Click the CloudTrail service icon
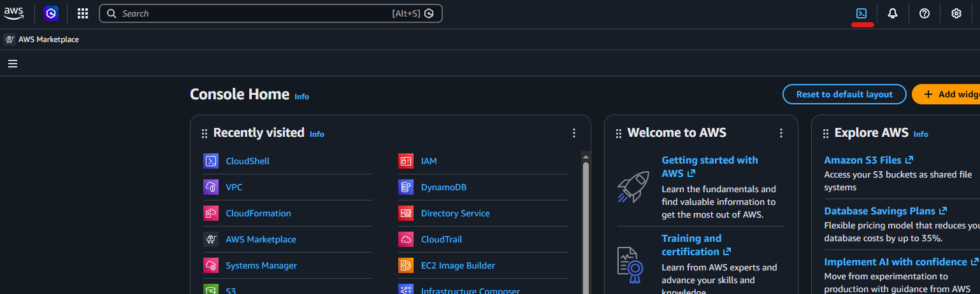The image size is (980, 294). [406, 239]
